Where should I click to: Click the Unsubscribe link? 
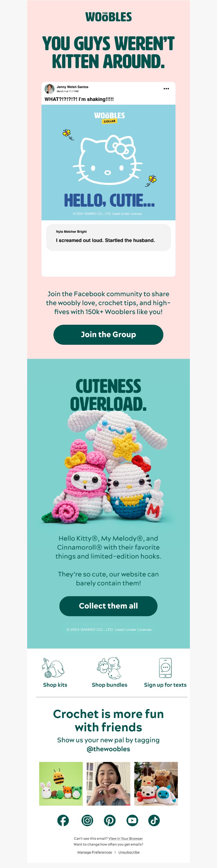point(129,852)
